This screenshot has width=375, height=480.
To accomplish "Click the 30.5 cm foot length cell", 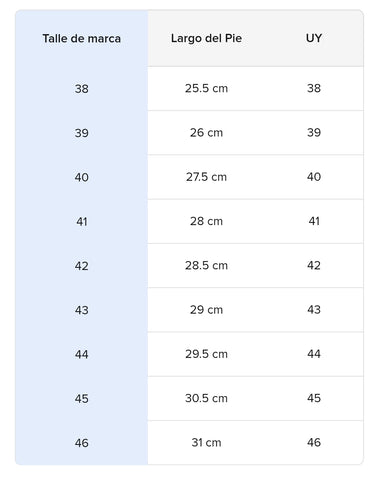I will coord(206,398).
